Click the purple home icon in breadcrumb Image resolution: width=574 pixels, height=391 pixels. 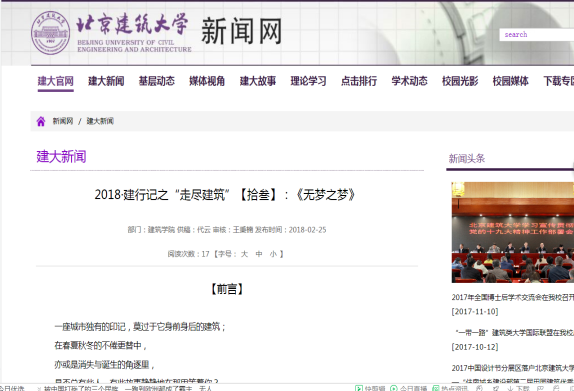pos(41,121)
